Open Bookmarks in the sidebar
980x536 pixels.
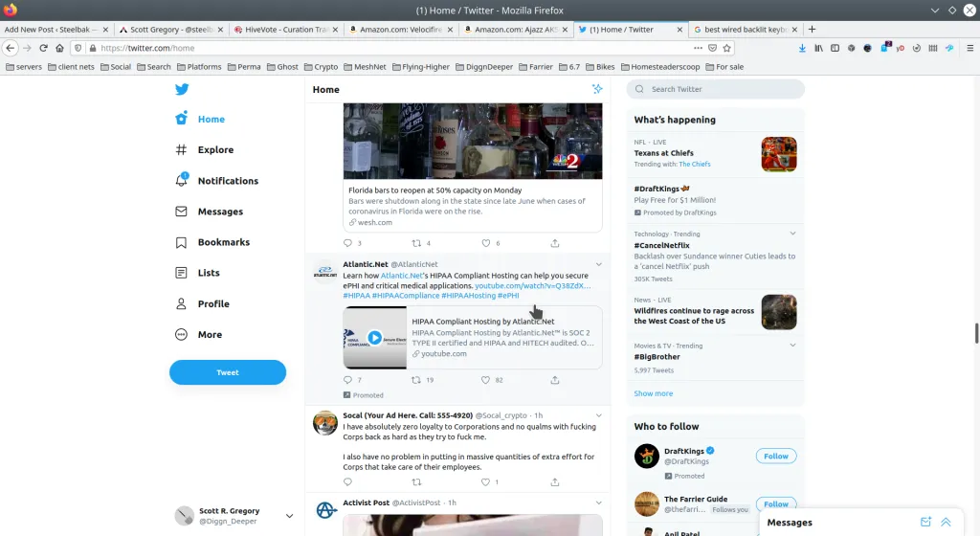point(212,242)
